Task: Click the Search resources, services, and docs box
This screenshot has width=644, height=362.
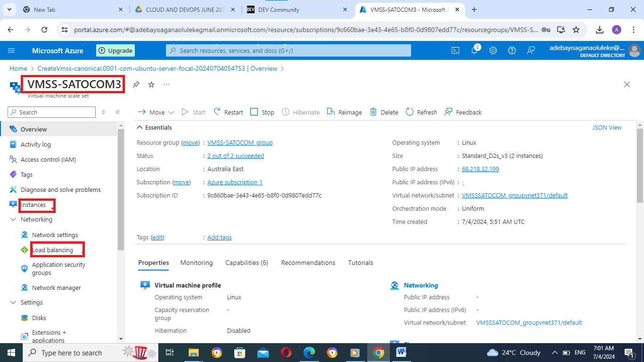Action: pos(289,50)
